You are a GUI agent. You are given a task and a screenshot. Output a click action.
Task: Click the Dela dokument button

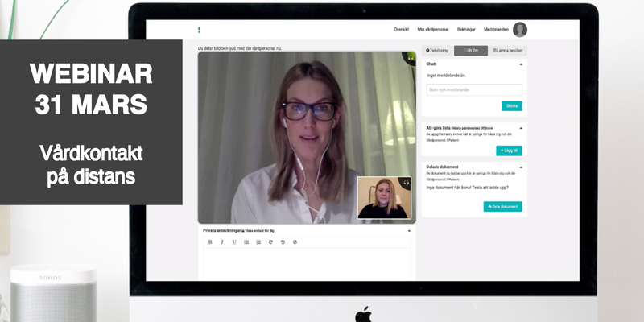click(502, 207)
